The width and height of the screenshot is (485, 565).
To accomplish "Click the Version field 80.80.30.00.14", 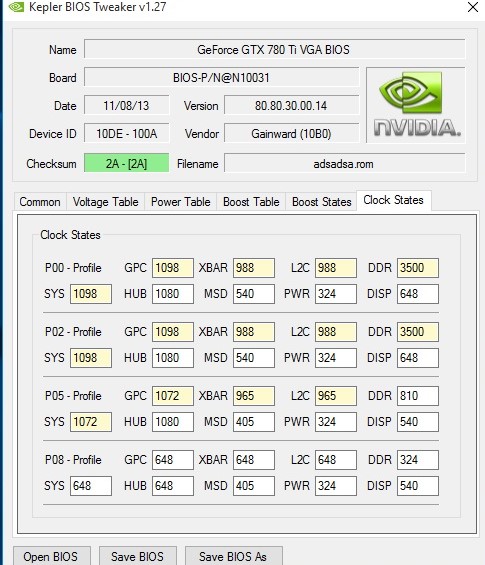I will click(292, 106).
